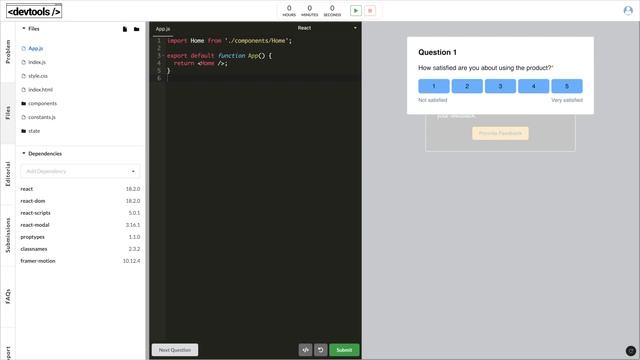640x360 pixels.
Task: Click the Question 1 heading
Action: [437, 52]
